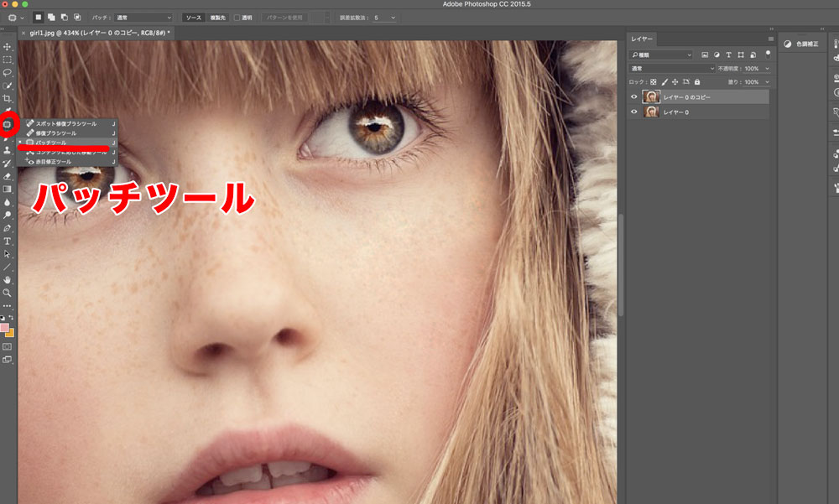Switch to the レイヤー panel tab
The height and width of the screenshot is (504, 839).
(x=642, y=39)
